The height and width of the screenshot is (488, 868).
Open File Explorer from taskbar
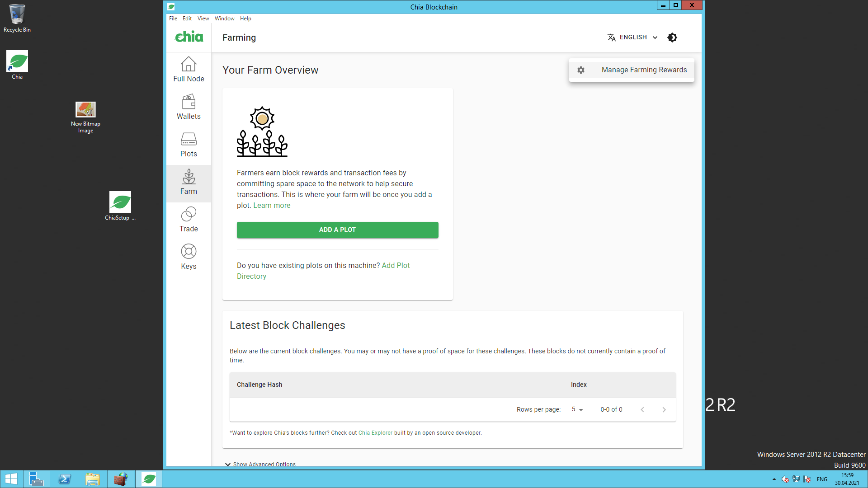(93, 479)
